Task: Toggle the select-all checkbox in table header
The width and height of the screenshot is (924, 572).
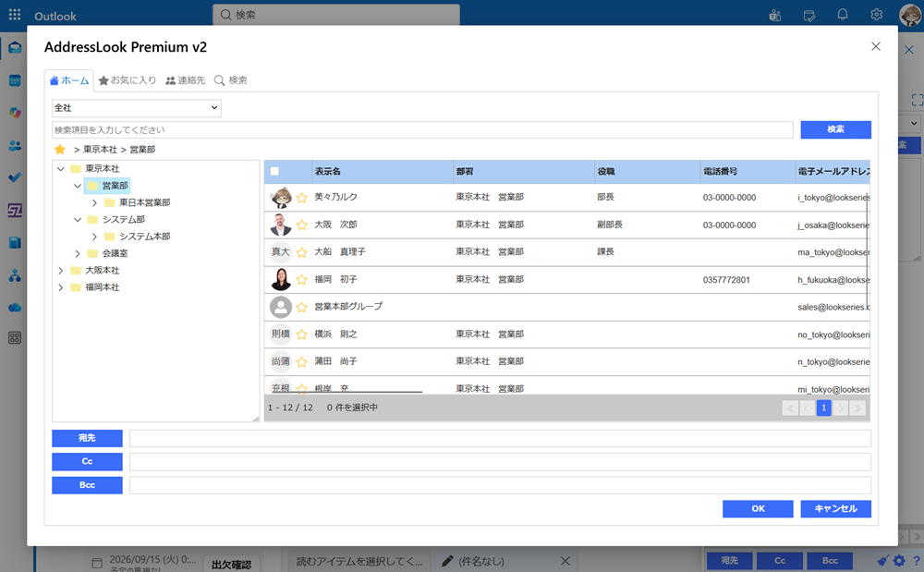Action: 274,172
